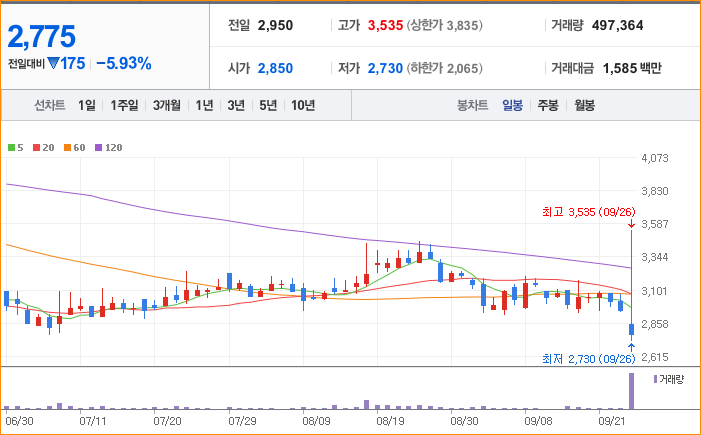Click the 상한가 3,835 text

pyautogui.click(x=444, y=25)
